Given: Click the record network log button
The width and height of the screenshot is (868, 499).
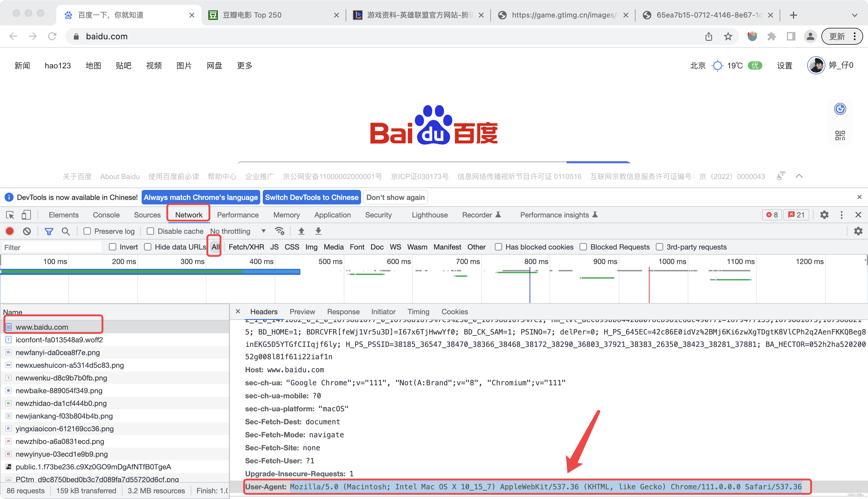Looking at the screenshot, I should (10, 231).
